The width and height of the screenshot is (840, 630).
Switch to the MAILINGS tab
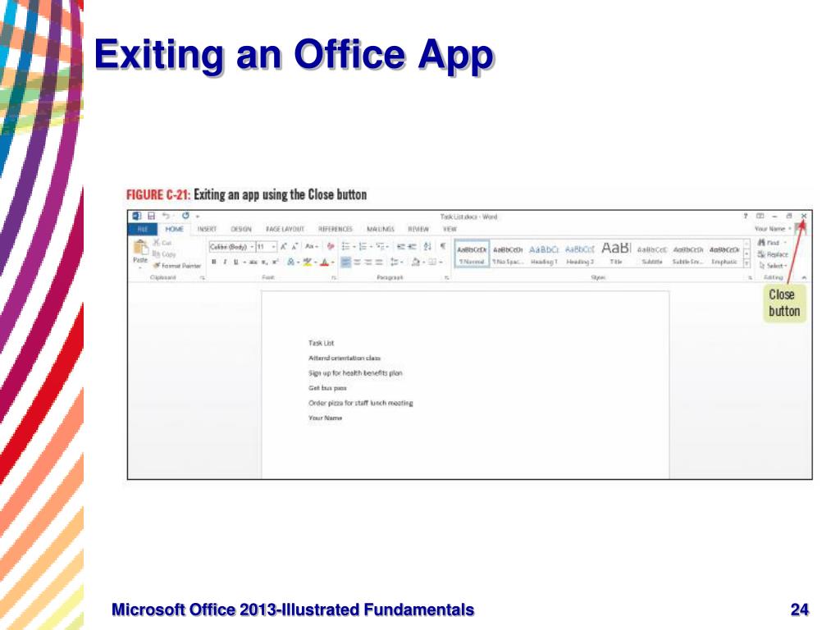point(381,229)
